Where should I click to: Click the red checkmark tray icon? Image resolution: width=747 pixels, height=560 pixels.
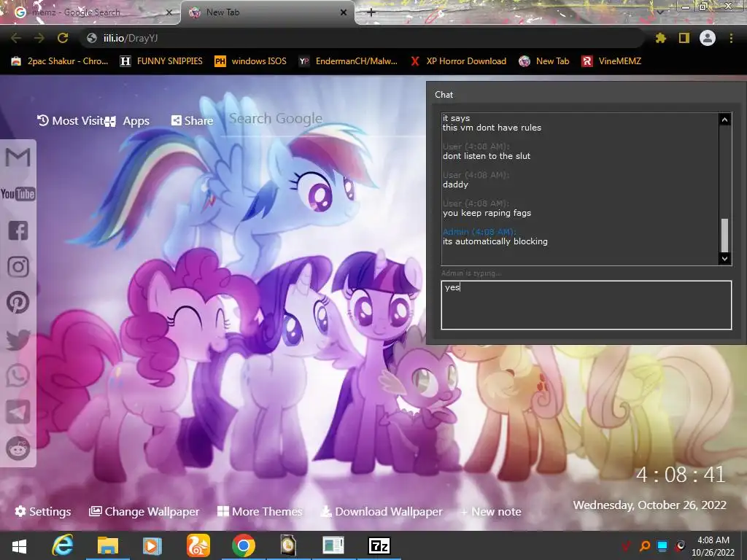coord(626,545)
